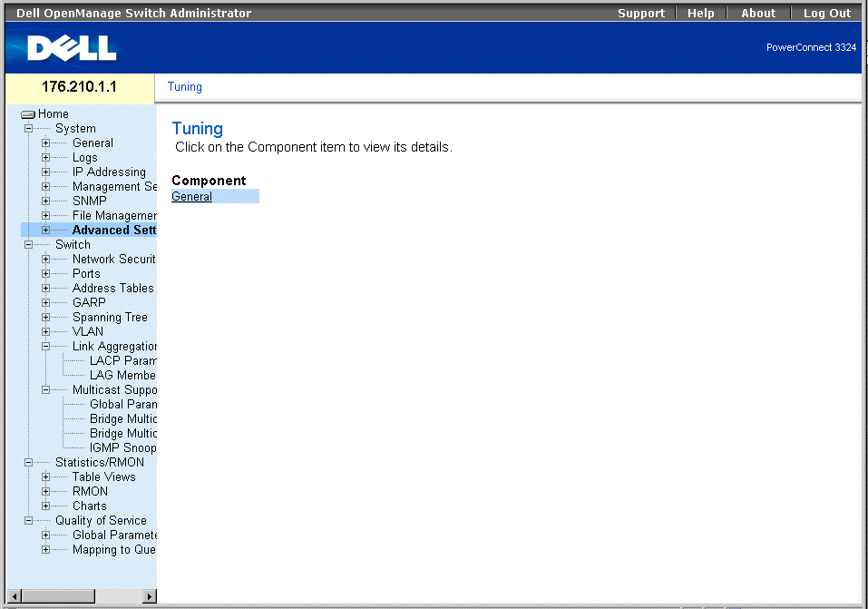The image size is (868, 609).
Task: Expand the IP Addressing node
Action: coord(46,172)
